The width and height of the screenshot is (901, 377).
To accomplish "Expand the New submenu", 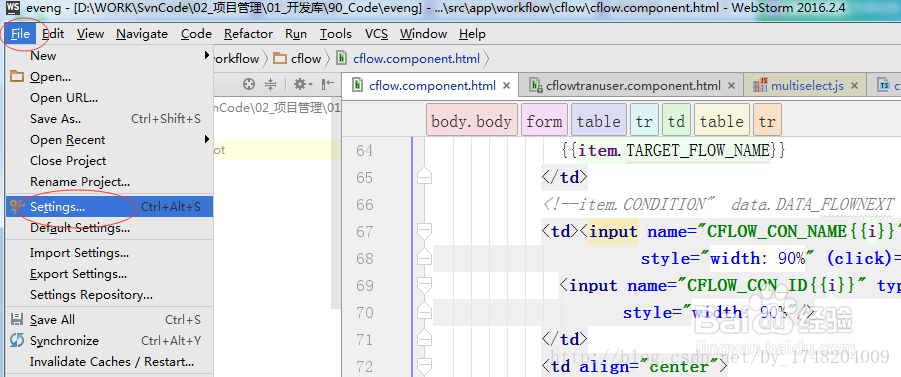I will pyautogui.click(x=109, y=56).
